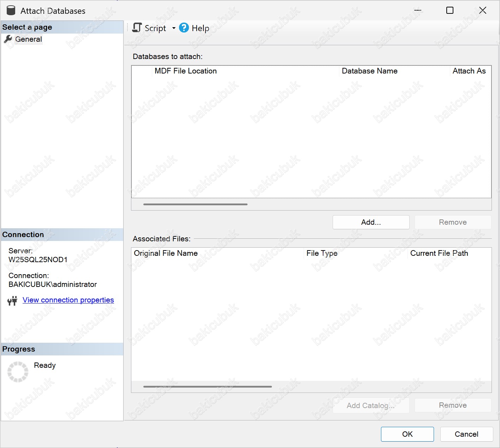Click the MDF File Location column header
The height and width of the screenshot is (448, 500).
click(x=186, y=71)
